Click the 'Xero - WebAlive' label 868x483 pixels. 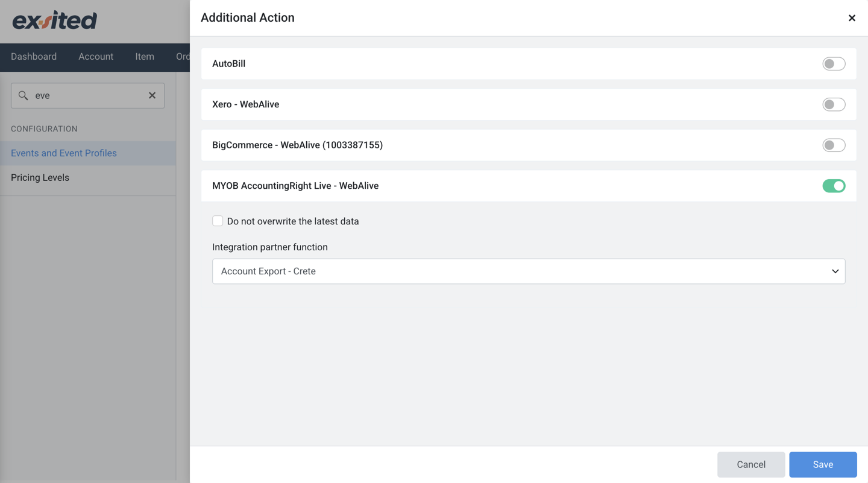pyautogui.click(x=245, y=104)
